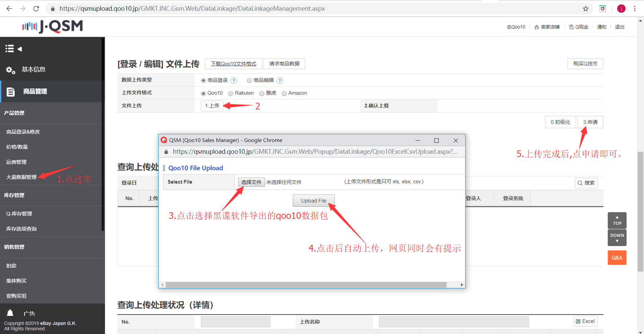644x334 pixels.
Task: Click help icon next to 商品登录
Action: coord(234,80)
